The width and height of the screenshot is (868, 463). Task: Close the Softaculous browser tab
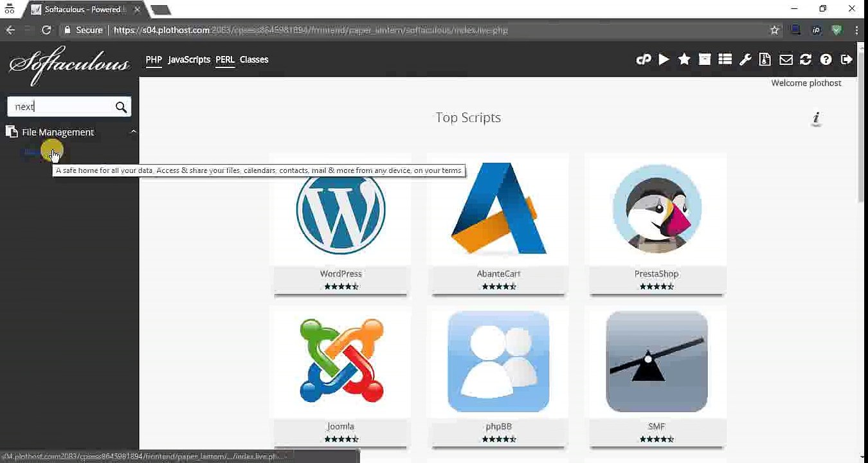pos(137,10)
